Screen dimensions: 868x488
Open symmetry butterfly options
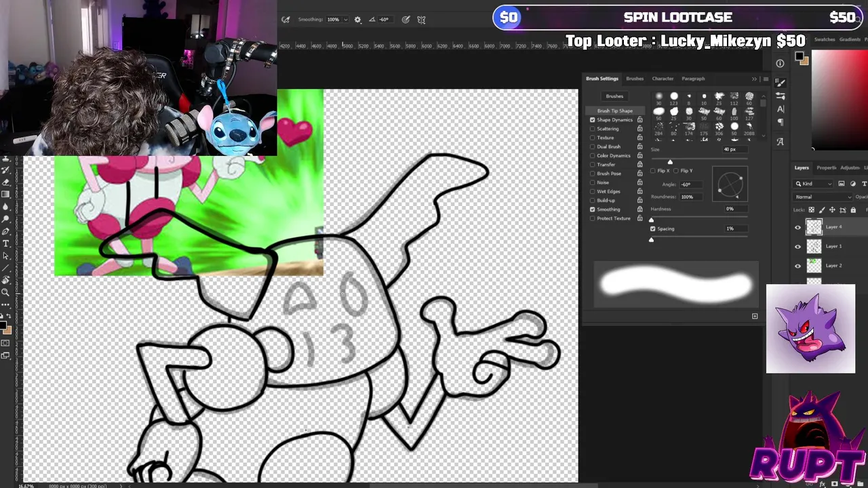click(421, 20)
